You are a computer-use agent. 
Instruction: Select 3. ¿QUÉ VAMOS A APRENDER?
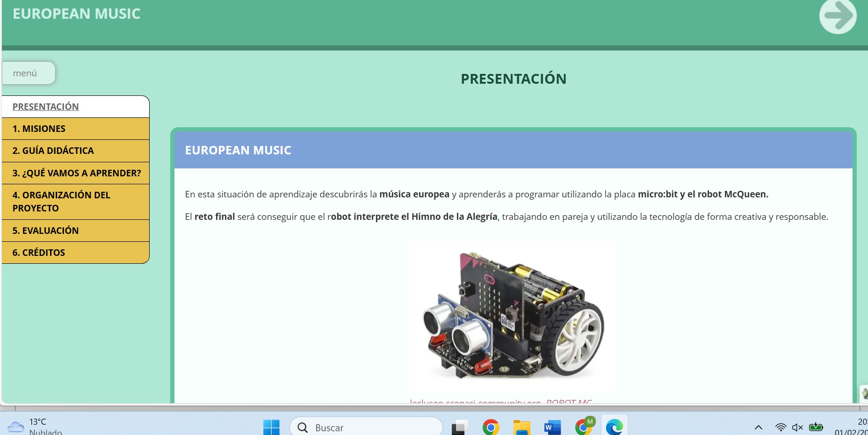(x=76, y=173)
